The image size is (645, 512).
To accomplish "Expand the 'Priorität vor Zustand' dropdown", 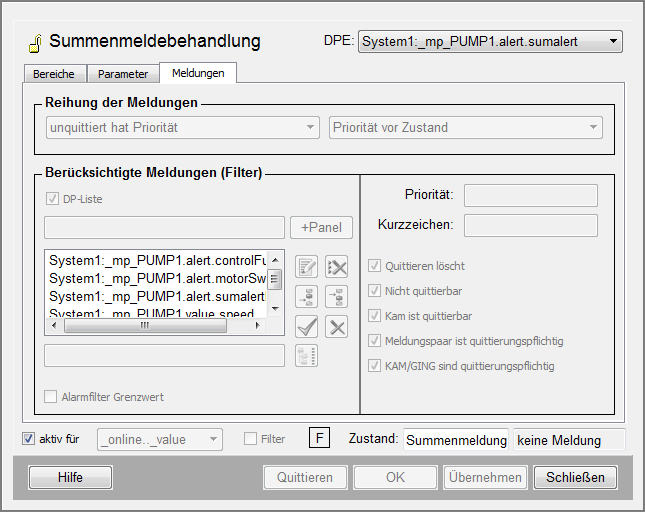I will (466, 127).
